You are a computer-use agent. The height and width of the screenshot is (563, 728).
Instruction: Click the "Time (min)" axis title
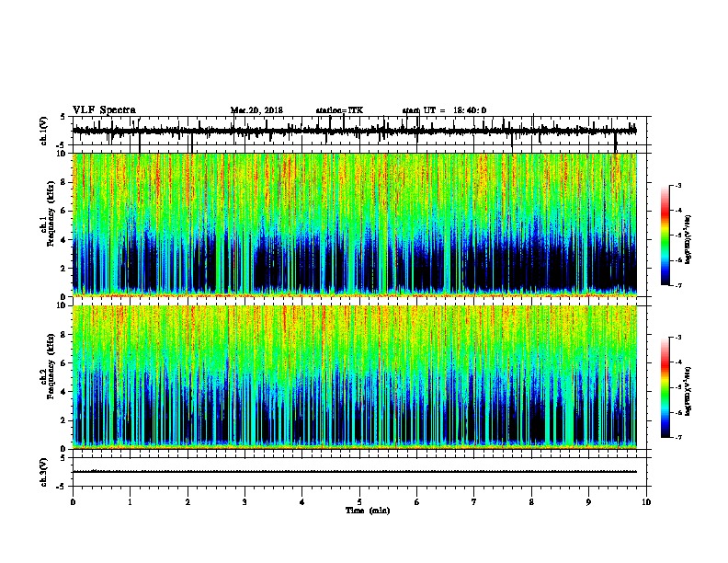368,511
